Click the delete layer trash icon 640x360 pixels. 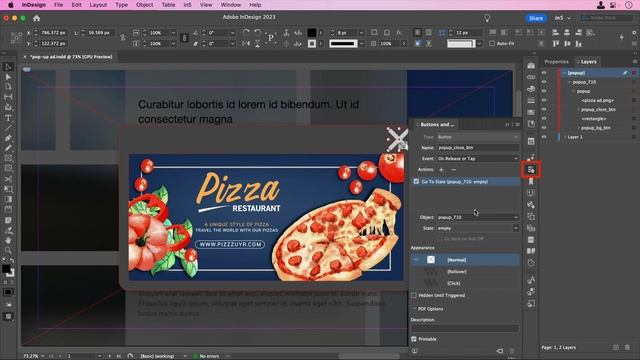(x=627, y=347)
